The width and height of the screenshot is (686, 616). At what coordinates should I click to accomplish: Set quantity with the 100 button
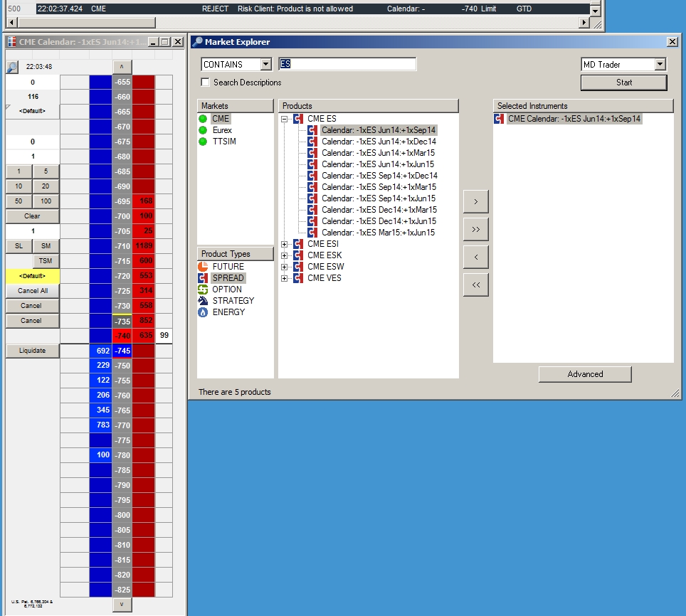click(x=46, y=201)
